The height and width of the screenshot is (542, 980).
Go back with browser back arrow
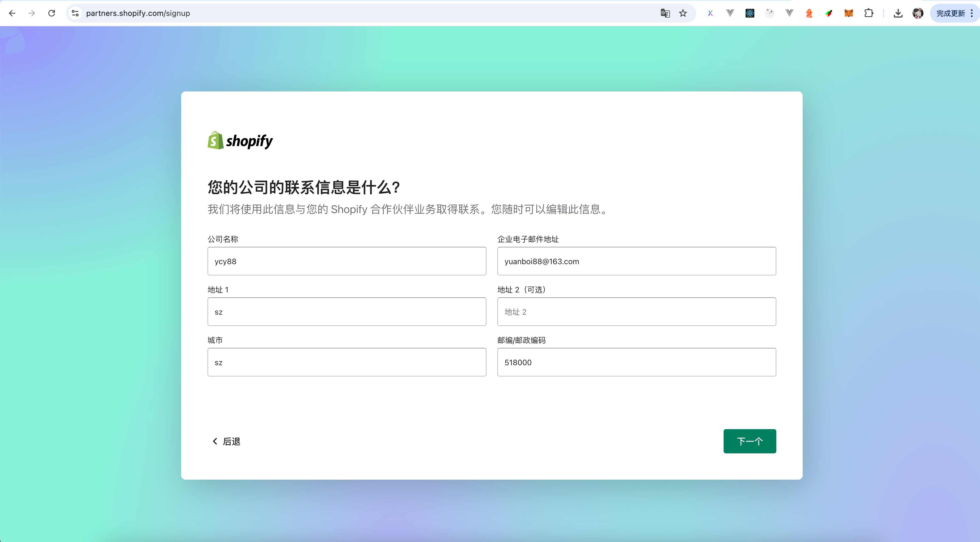12,13
